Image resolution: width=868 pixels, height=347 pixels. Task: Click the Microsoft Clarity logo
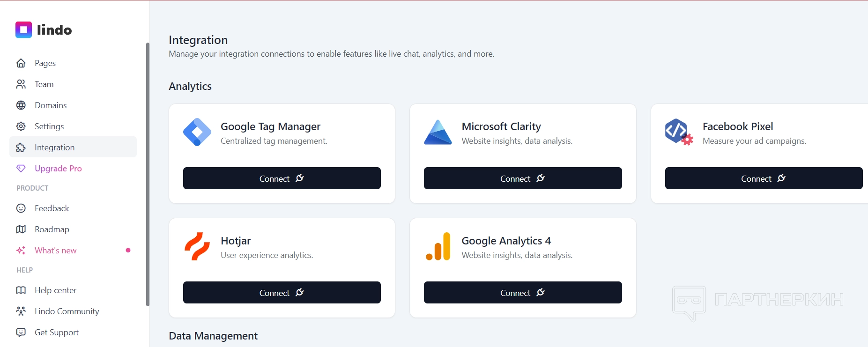click(x=438, y=133)
